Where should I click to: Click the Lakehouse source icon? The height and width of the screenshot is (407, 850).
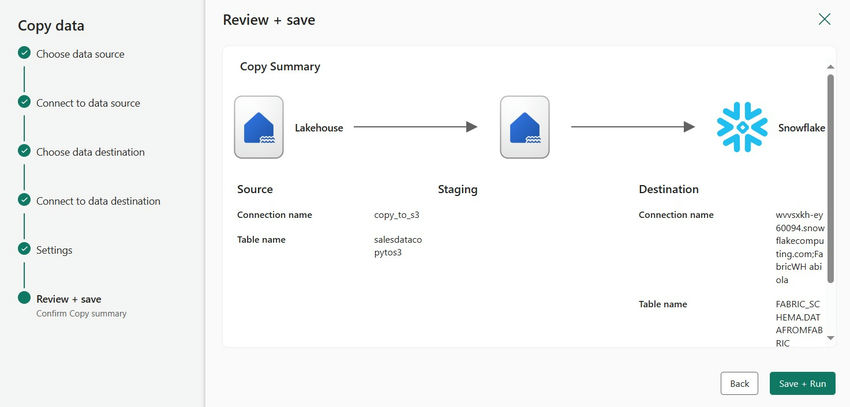(259, 127)
